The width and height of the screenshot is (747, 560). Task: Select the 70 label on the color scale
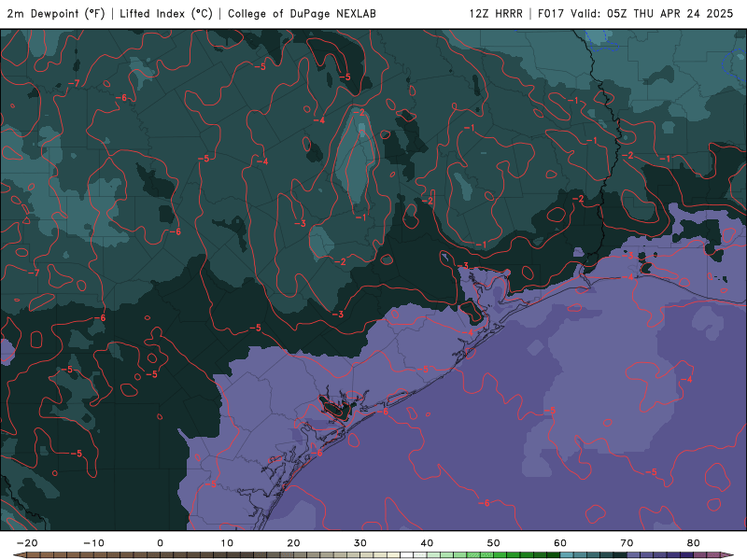(x=627, y=543)
